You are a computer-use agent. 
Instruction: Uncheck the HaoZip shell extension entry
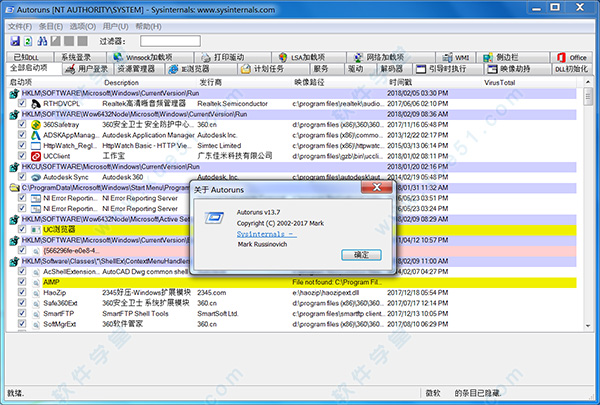[22, 292]
